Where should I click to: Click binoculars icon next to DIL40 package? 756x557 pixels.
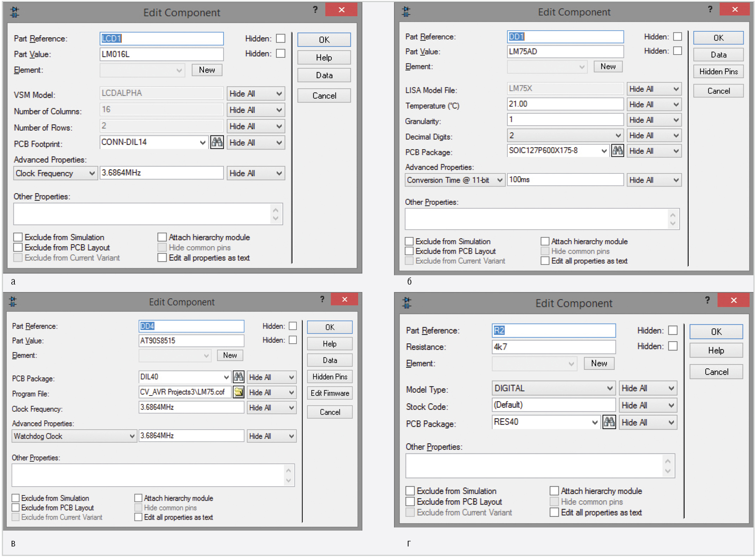[238, 377]
